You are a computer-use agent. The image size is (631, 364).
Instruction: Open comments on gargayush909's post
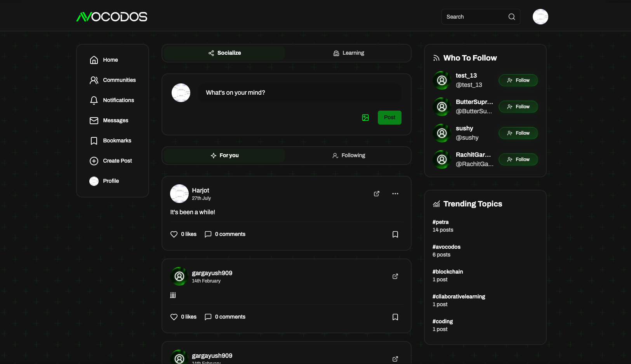coord(208,317)
